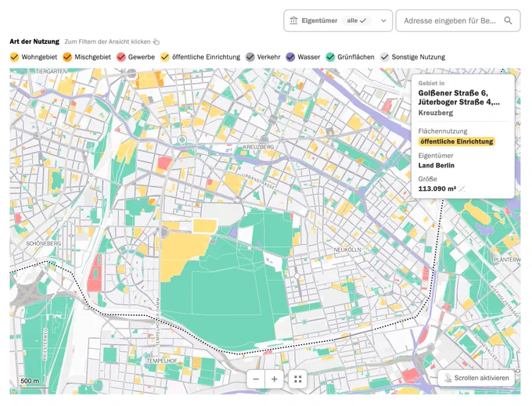The width and height of the screenshot is (532, 406).
Task: Toggle the Gewerbe filter checkbox
Action: click(x=121, y=57)
